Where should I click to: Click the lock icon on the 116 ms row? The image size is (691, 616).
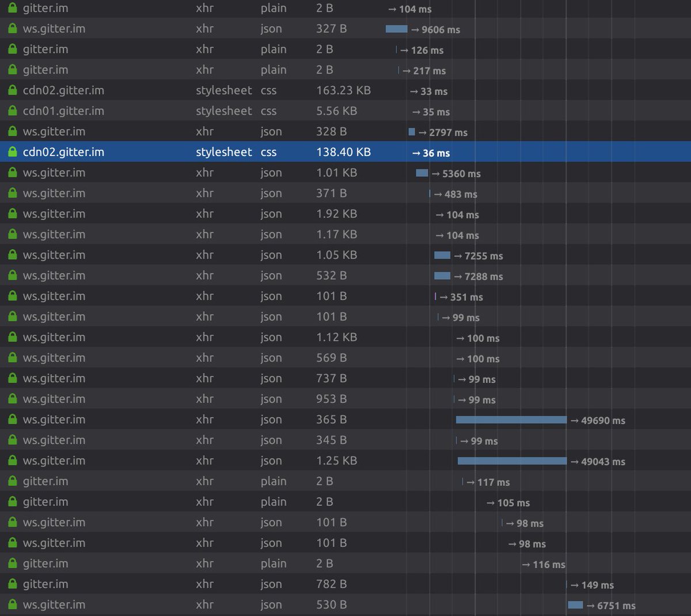[x=12, y=564]
